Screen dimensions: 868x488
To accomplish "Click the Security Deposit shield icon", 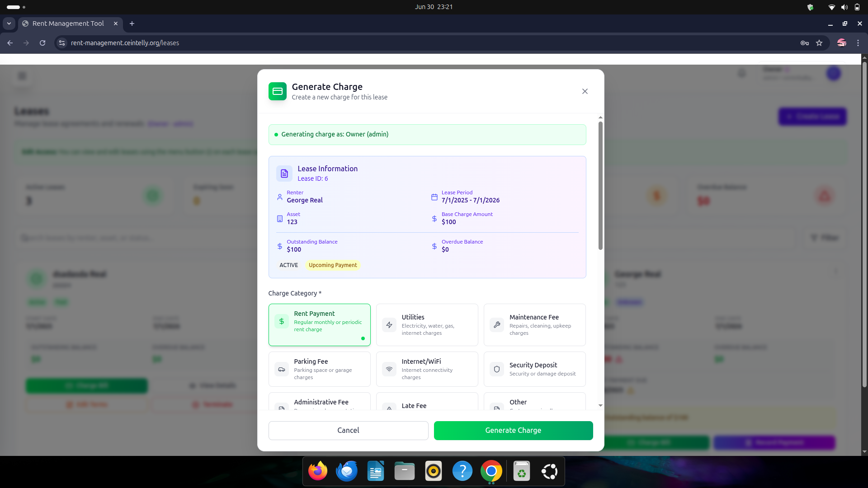I will click(496, 369).
